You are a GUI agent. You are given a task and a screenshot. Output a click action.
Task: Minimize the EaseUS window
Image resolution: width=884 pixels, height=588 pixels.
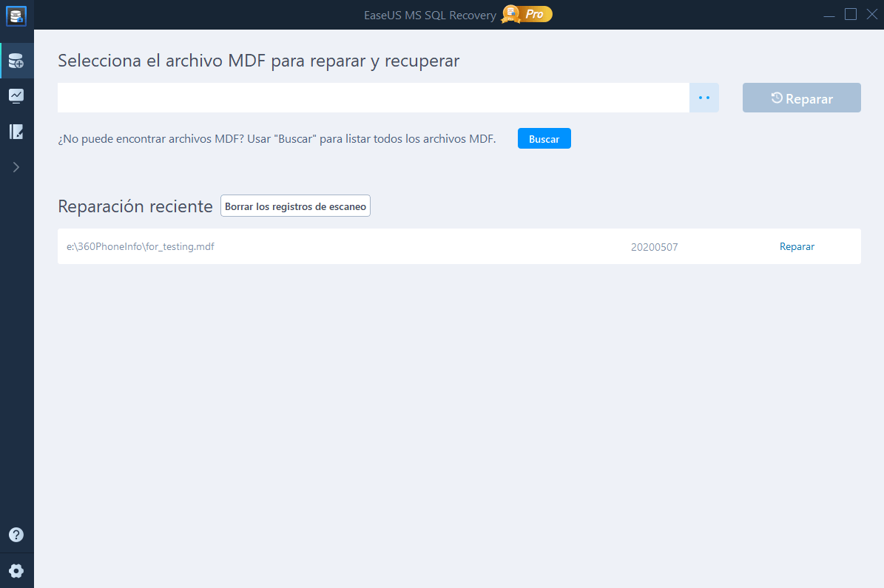coord(829,15)
